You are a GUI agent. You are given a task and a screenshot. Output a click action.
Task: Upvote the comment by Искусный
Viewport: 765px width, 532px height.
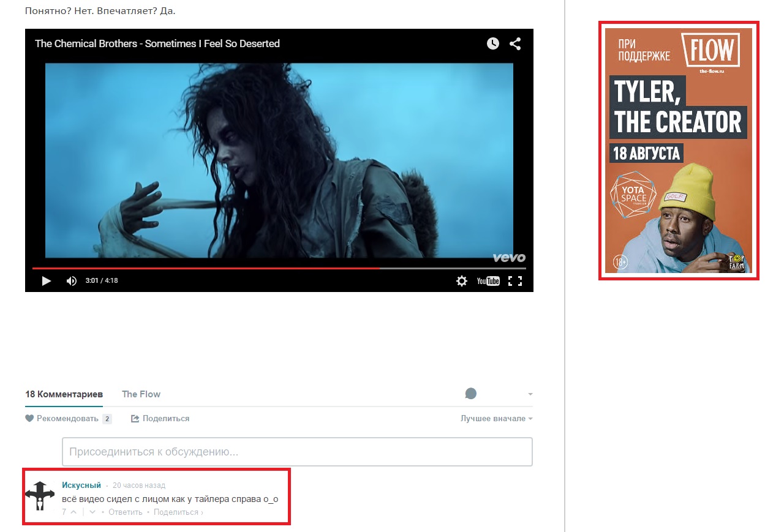[x=73, y=512]
